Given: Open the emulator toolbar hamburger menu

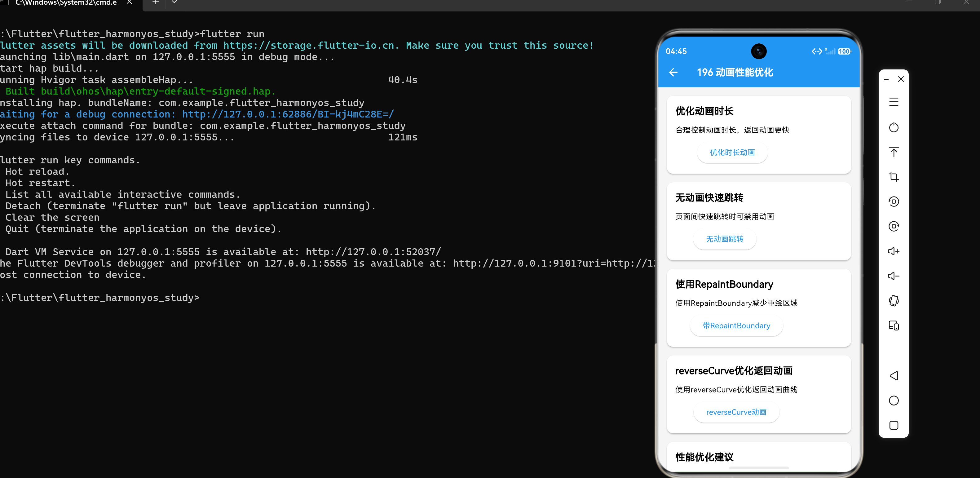Looking at the screenshot, I should [x=894, y=102].
